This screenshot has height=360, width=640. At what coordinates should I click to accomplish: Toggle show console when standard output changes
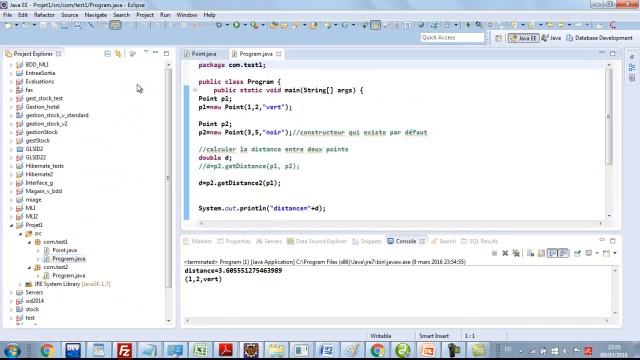click(x=552, y=253)
